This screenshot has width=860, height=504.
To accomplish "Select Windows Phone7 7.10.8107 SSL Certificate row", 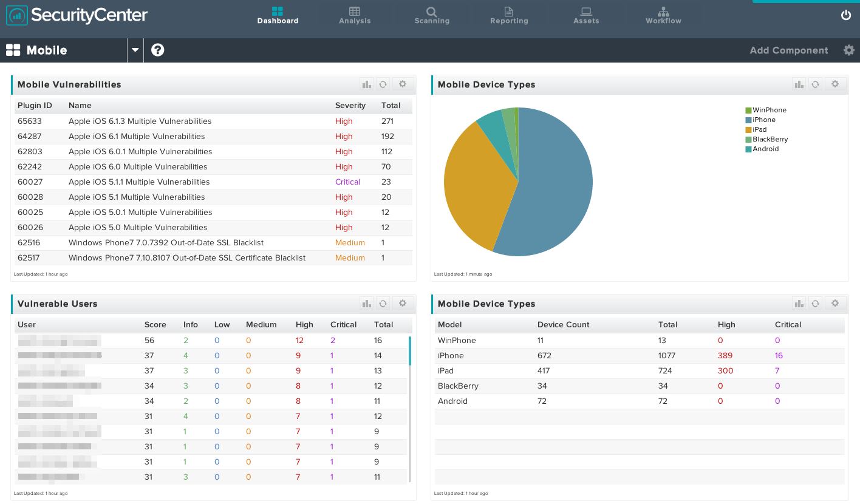I will click(213, 258).
